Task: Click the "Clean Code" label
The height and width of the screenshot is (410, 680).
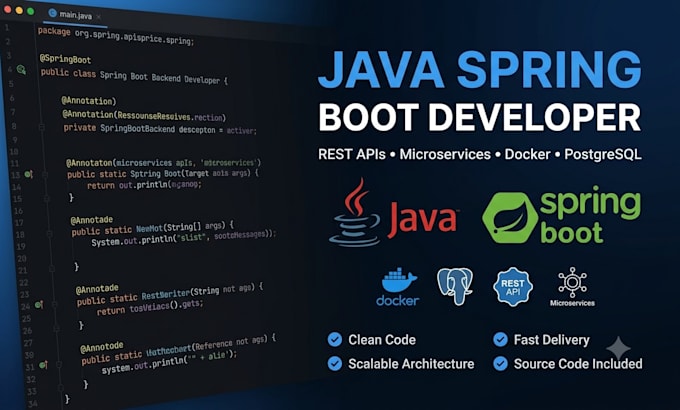Action: click(x=382, y=340)
